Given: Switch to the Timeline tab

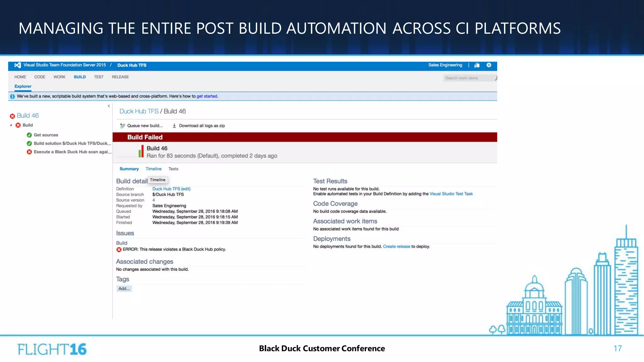Looking at the screenshot, I should click(153, 169).
